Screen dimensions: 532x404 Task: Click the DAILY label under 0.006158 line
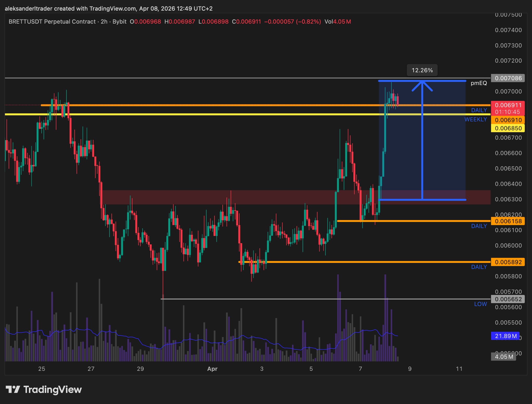[x=479, y=226]
